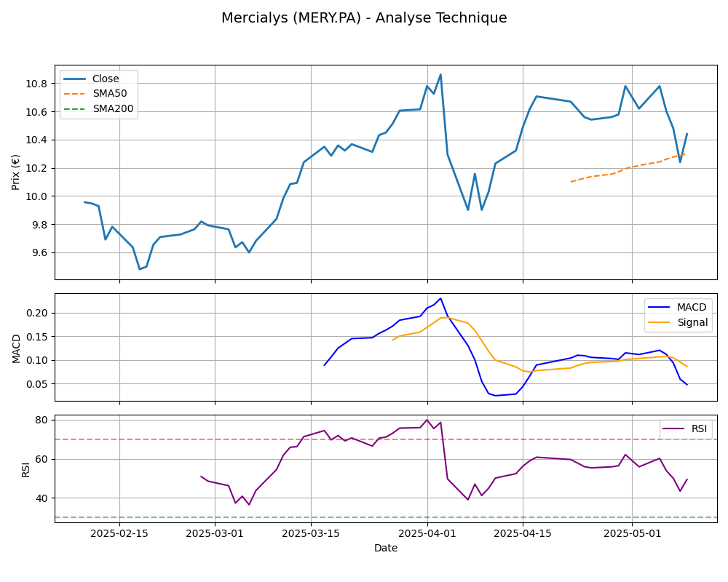Click the Prix (€) axis label
This screenshot has height=582, width=728.
coord(16,172)
